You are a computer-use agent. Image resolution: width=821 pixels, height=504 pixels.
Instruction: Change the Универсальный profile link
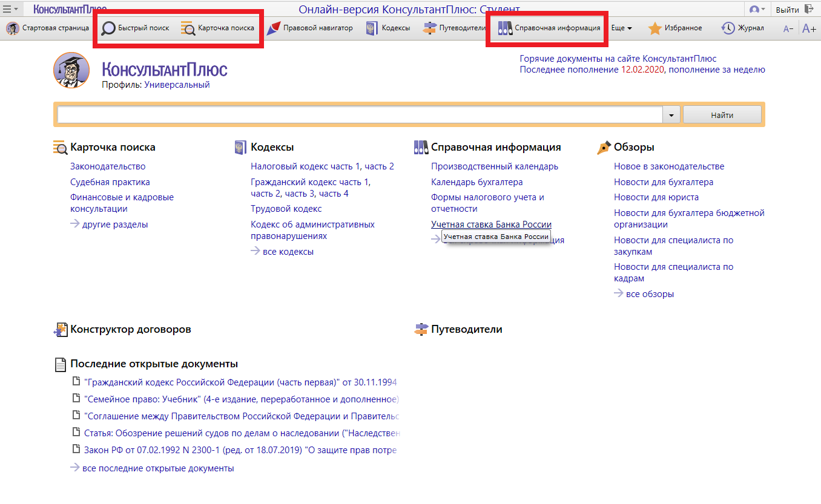point(177,85)
